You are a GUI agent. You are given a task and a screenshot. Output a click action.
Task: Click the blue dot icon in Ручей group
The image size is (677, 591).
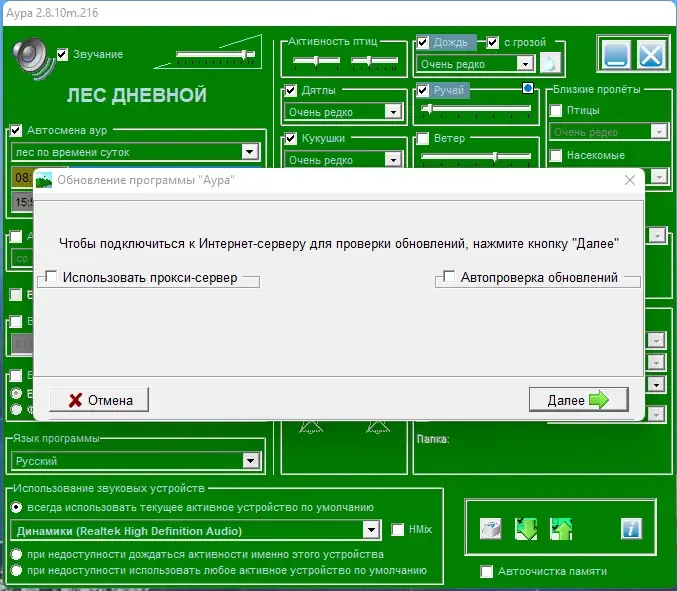tap(528, 88)
